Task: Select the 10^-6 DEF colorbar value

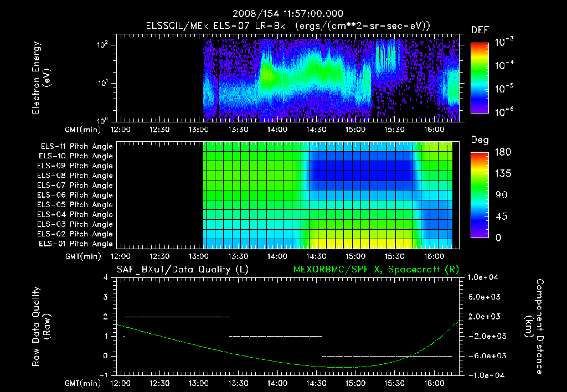Action: tap(504, 112)
